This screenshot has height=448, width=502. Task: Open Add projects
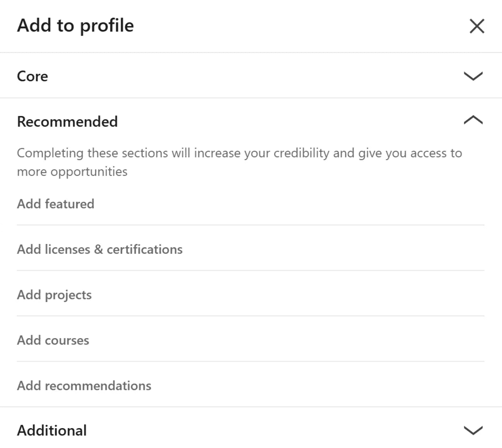click(x=54, y=295)
